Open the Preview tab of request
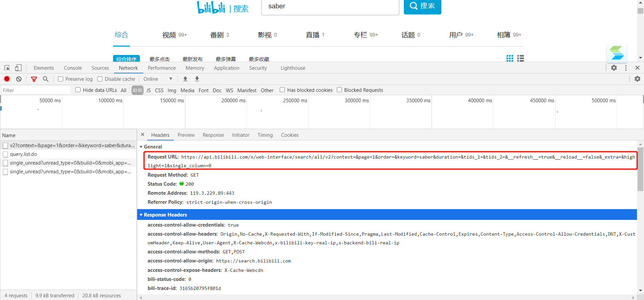644x300 pixels. tap(186, 135)
